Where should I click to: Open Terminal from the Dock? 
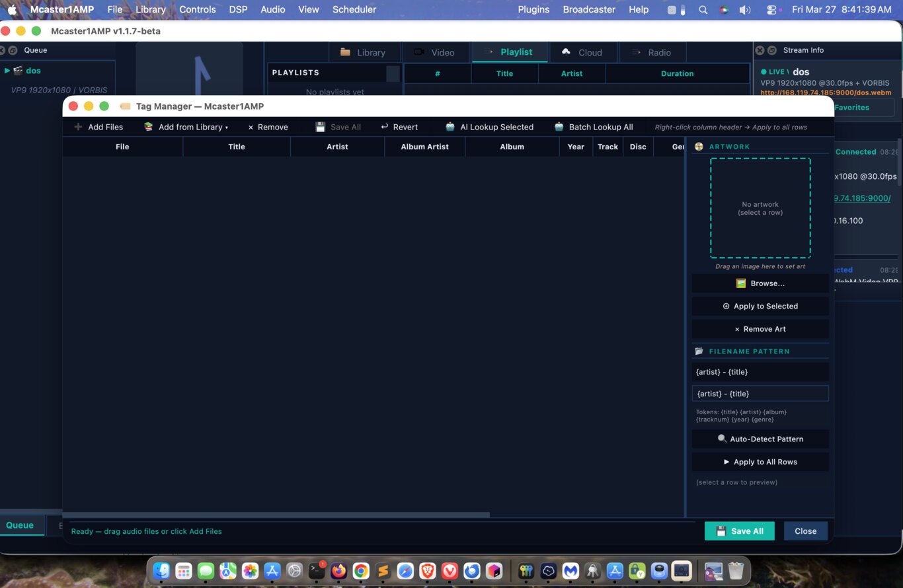[x=317, y=570]
